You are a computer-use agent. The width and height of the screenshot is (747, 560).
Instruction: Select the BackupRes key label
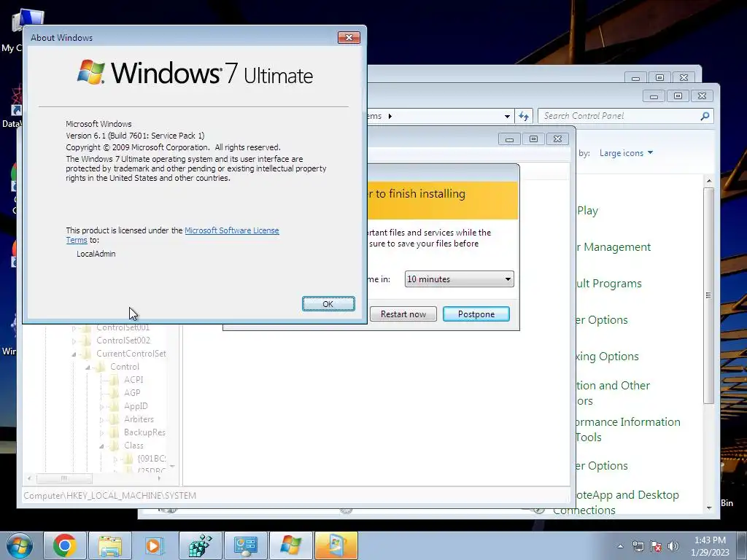(x=144, y=432)
